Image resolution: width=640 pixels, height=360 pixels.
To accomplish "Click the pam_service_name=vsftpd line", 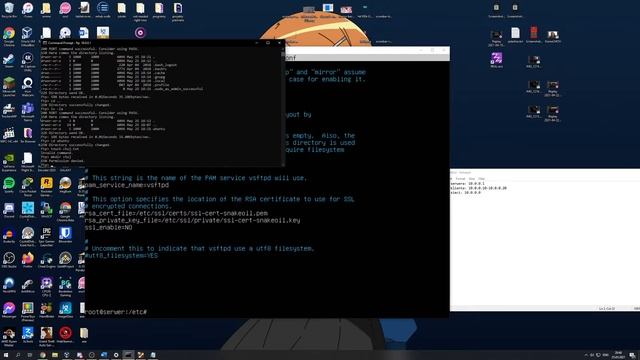I will pyautogui.click(x=127, y=185).
